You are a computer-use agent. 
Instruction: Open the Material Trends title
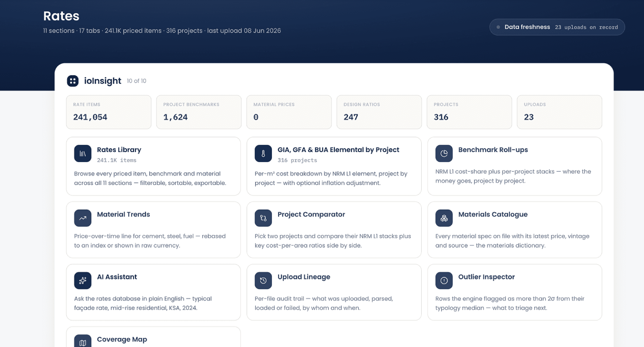point(123,214)
